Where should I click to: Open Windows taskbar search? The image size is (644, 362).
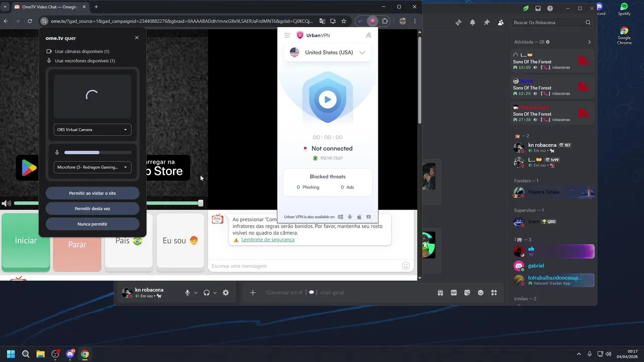pos(26,354)
